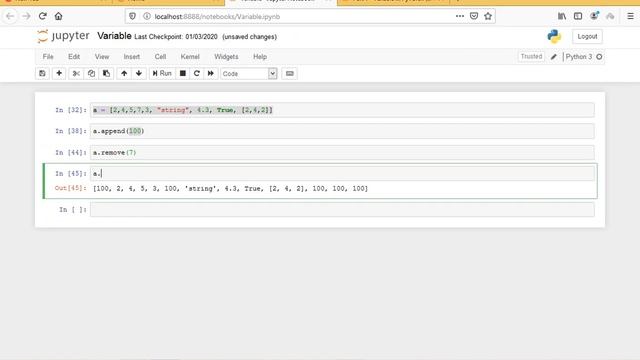Open Firefox account icon

coord(594,16)
